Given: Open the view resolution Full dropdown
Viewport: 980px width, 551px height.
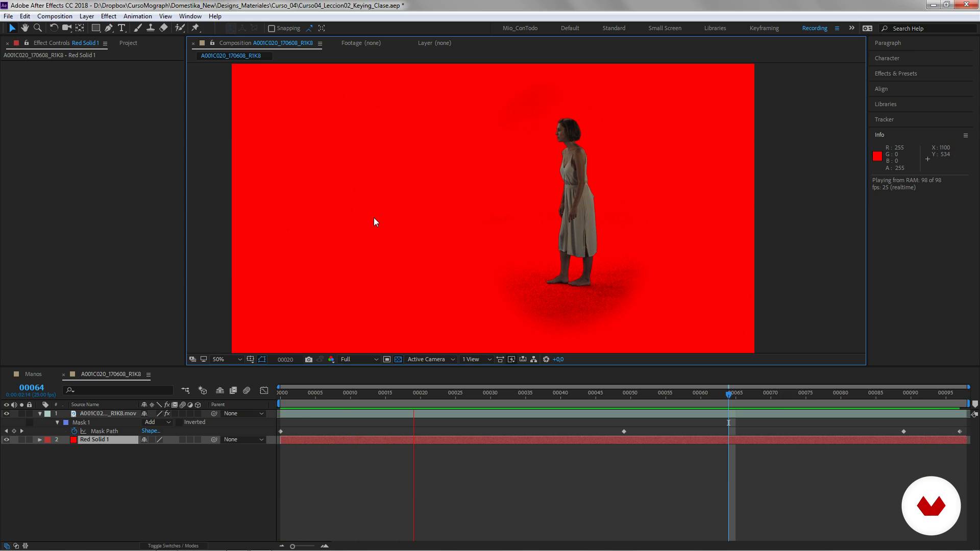Looking at the screenshot, I should coord(359,359).
